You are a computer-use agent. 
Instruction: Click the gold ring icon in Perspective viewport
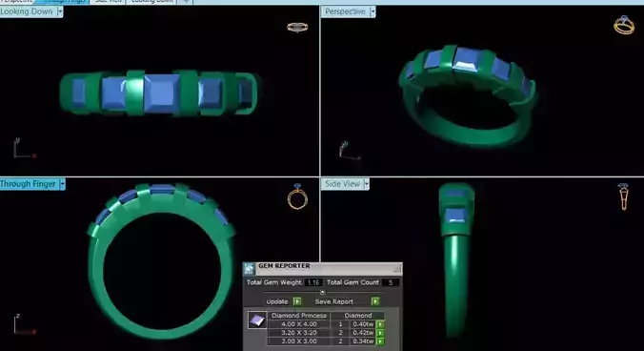pos(624,26)
